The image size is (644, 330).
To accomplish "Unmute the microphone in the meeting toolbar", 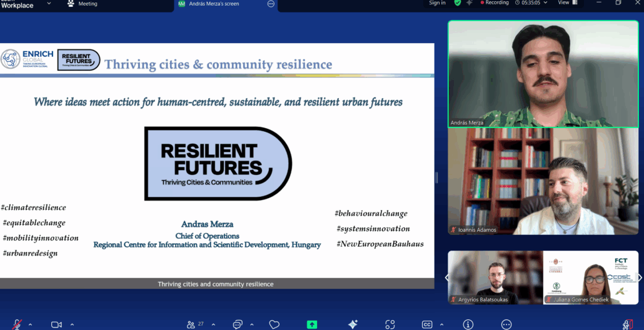I will [x=18, y=324].
